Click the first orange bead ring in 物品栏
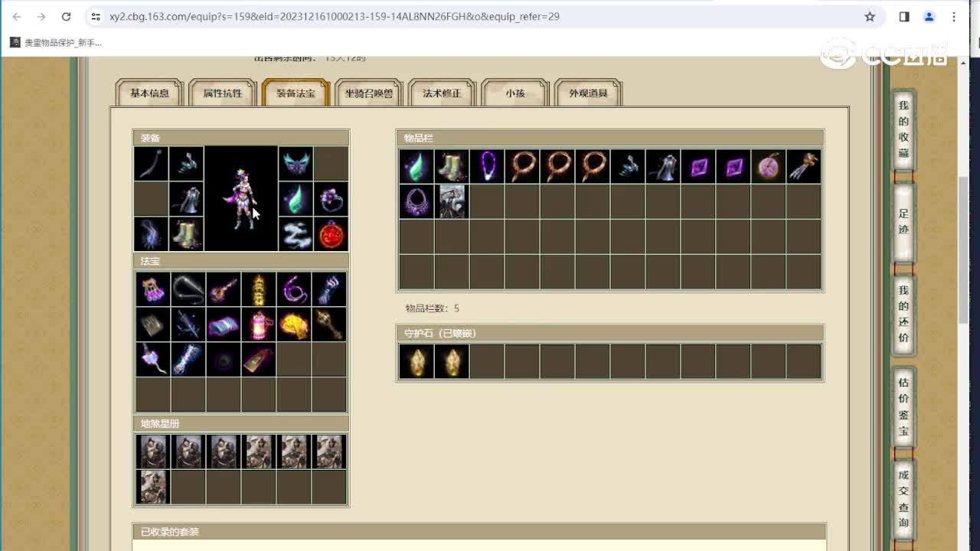Screen dimensions: 980x551 [x=522, y=166]
